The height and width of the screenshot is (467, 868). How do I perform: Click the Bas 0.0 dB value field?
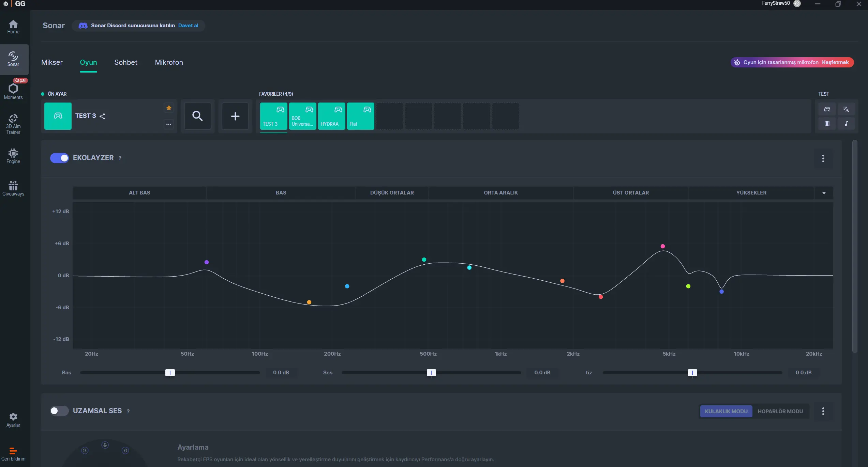coord(281,373)
